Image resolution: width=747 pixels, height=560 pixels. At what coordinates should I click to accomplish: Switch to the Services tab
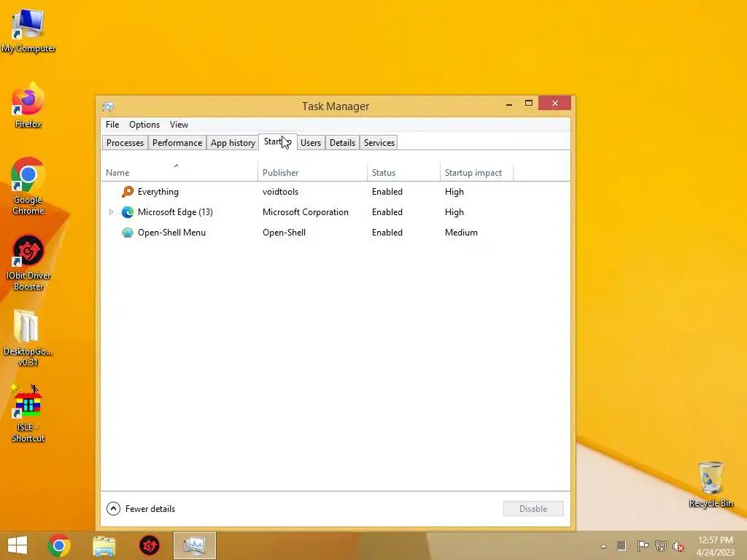[379, 143]
